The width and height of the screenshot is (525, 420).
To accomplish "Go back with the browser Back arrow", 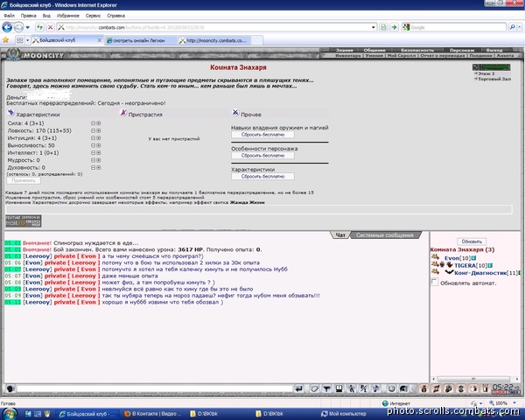I will pos(7,27).
